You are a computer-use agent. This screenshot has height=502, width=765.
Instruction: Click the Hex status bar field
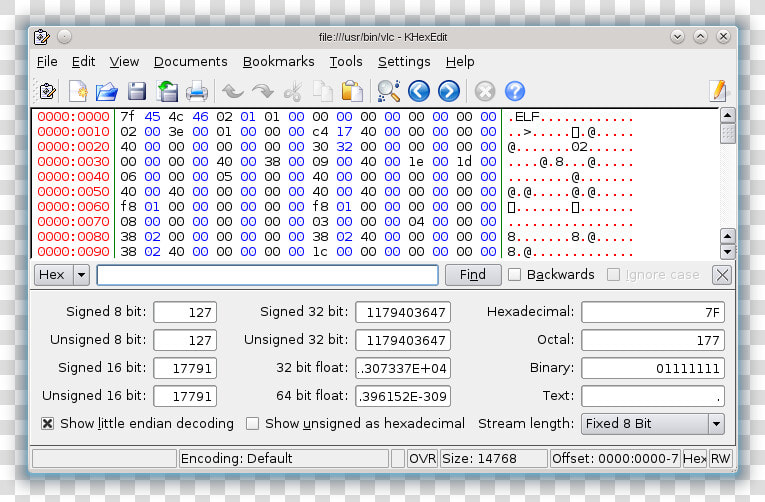(695, 459)
